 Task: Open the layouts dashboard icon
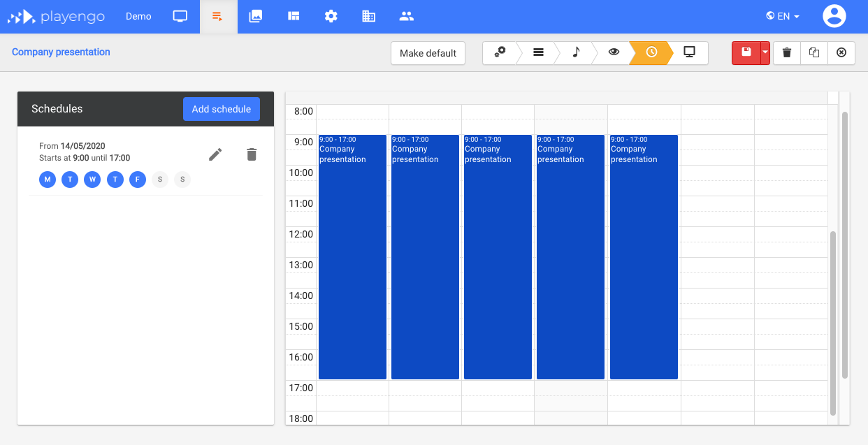(x=294, y=17)
